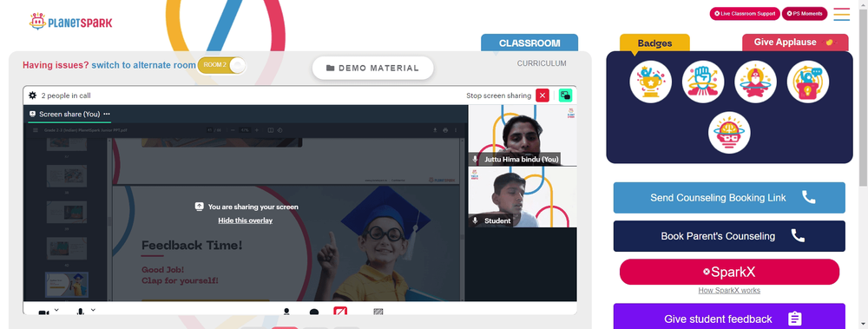
Task: Open the Badges tab
Action: tap(654, 43)
